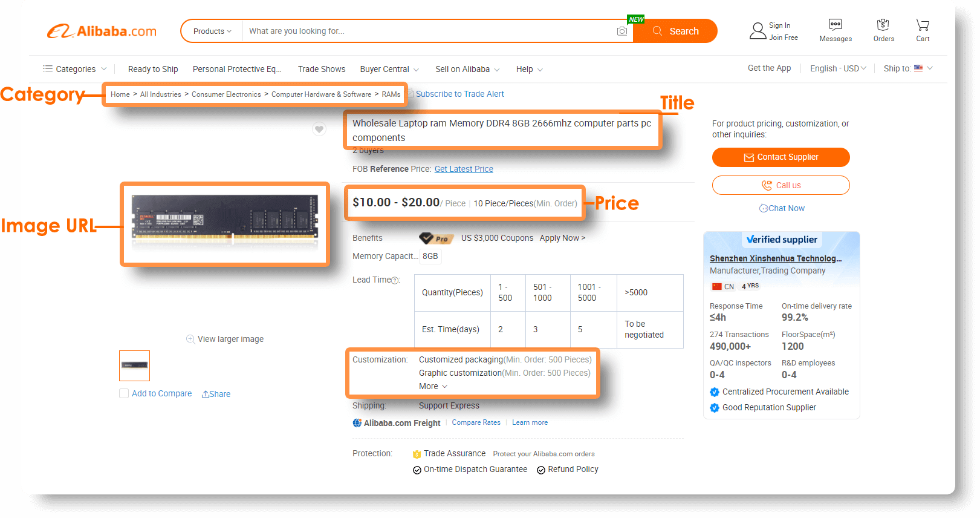The image size is (980, 518).
Task: Click the Alibaba.com logo
Action: pos(102,31)
